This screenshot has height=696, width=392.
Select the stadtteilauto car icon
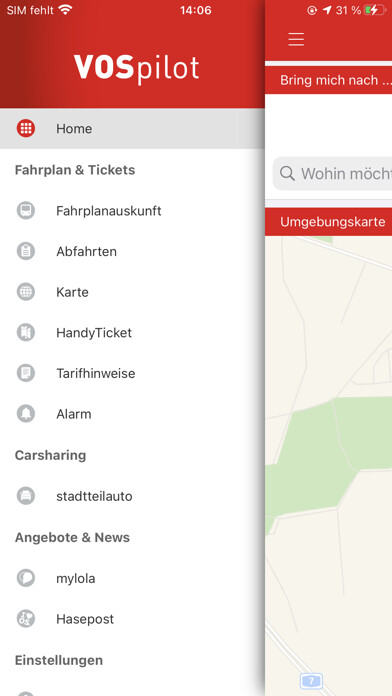point(26,496)
